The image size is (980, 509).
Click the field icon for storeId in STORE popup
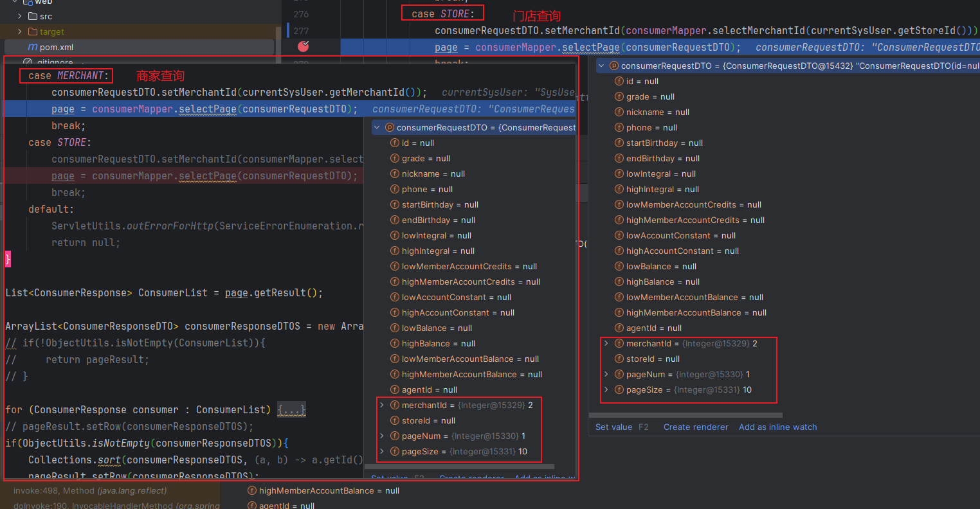[620, 359]
